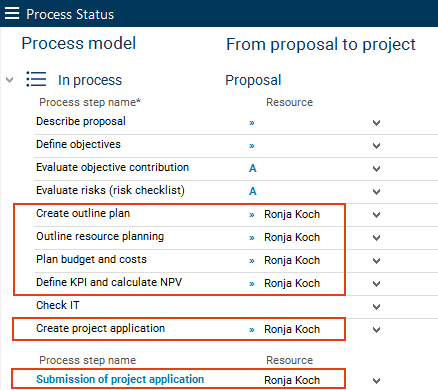Click the list icon beside In process

pos(36,79)
